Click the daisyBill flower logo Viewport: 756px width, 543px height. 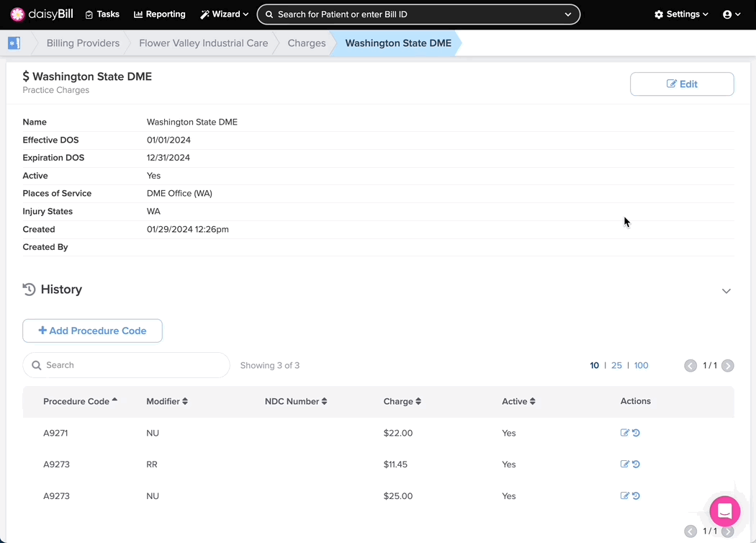pyautogui.click(x=17, y=14)
